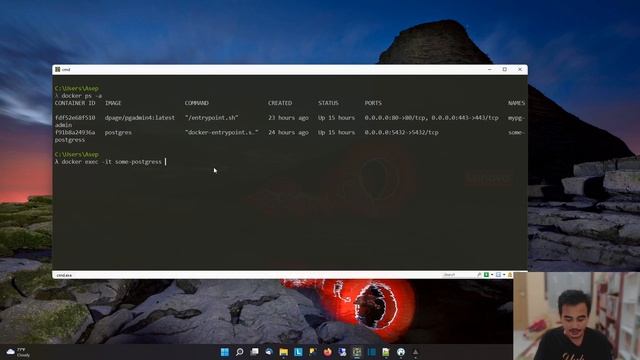
Task: Click "24 hours ago" created value
Action: pos(288,132)
